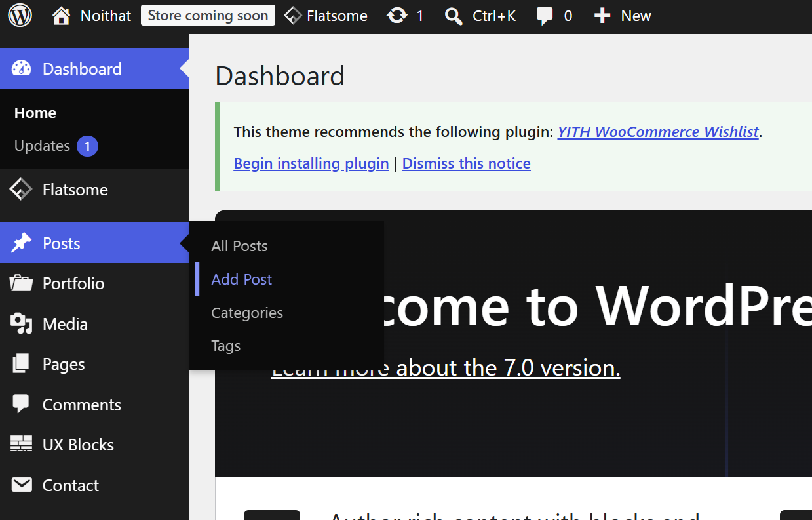Click the Flatsome diamond icon in sidebar
Viewport: 812px width, 520px height.
pos(21,190)
